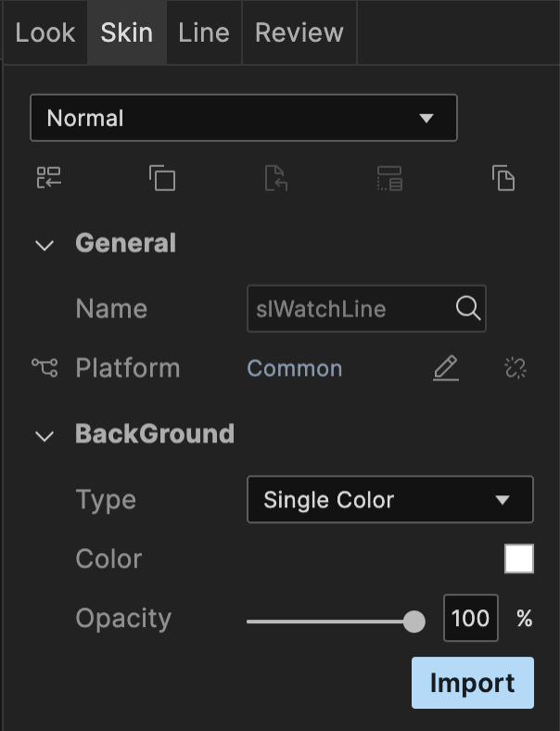Click the unlink icon next to Platform

coord(515,368)
